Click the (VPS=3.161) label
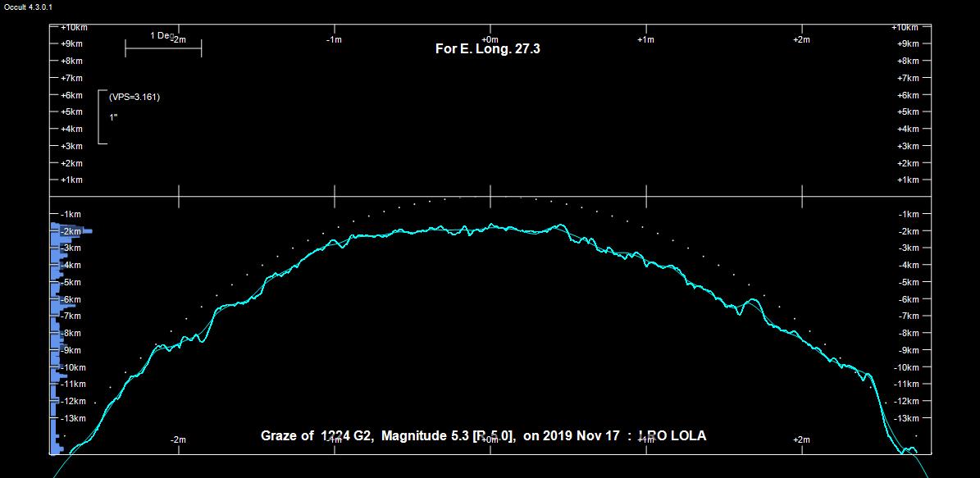This screenshot has width=980, height=478. coord(134,97)
